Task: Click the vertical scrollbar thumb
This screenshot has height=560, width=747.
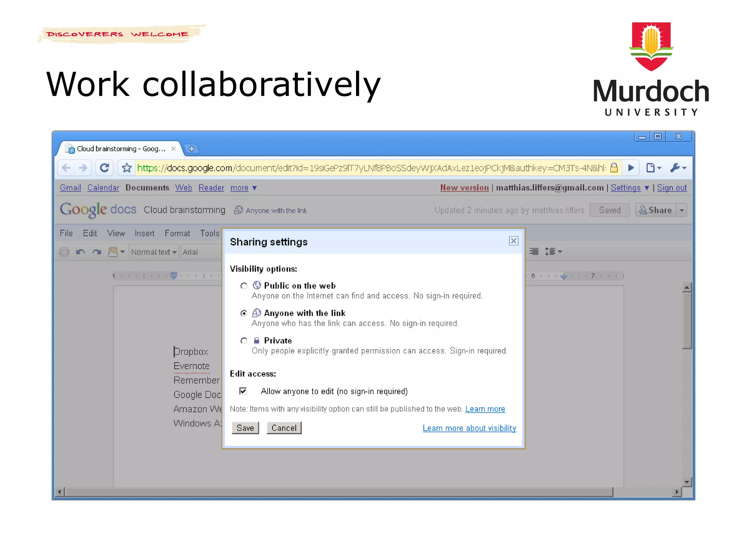Action: tap(687, 321)
